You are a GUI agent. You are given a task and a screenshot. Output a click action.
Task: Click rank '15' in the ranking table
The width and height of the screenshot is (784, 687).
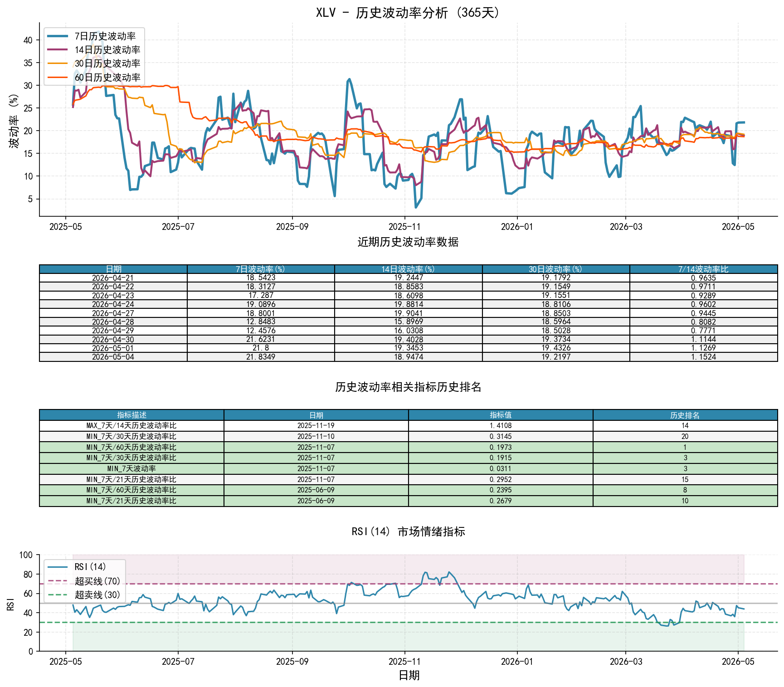(x=685, y=479)
